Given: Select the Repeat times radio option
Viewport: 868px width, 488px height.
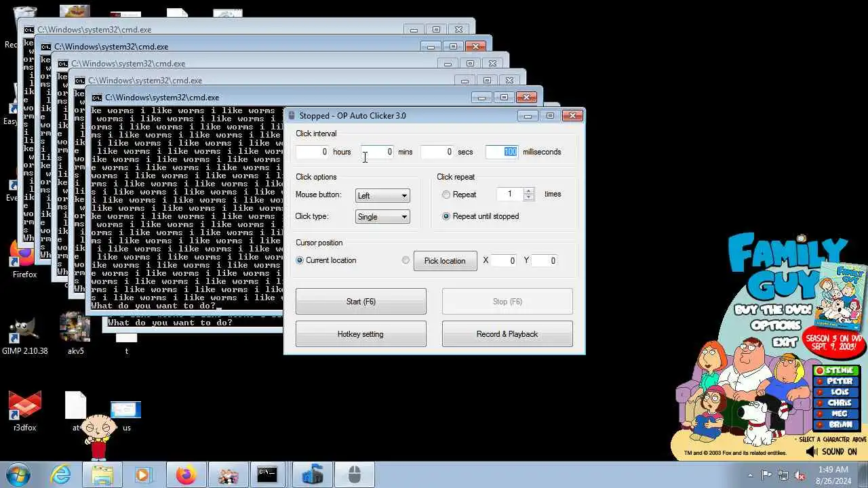Looking at the screenshot, I should [446, 195].
